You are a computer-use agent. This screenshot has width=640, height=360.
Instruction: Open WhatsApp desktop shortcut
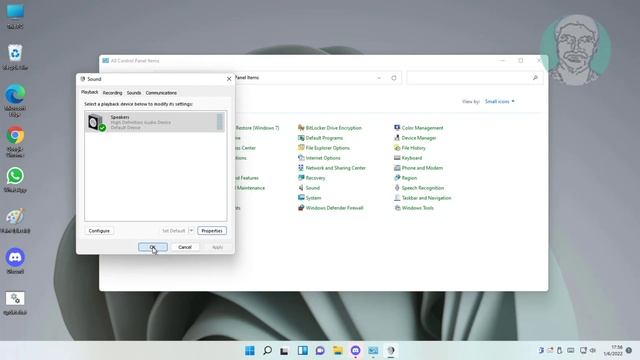(15, 180)
